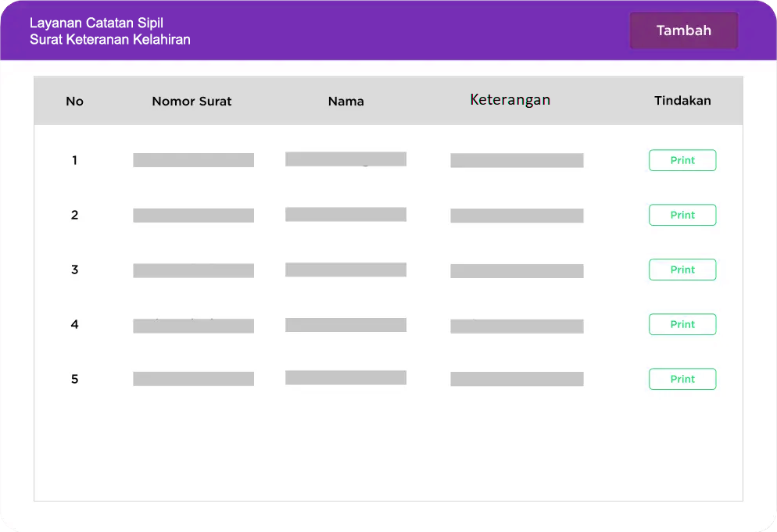Select the Nama cell in row 2
This screenshot has height=532, width=777.
tap(346, 214)
